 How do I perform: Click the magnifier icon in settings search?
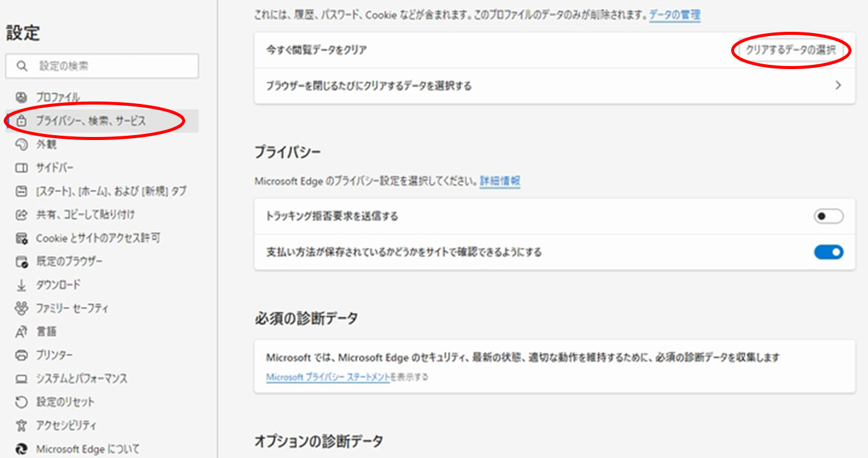coord(22,66)
